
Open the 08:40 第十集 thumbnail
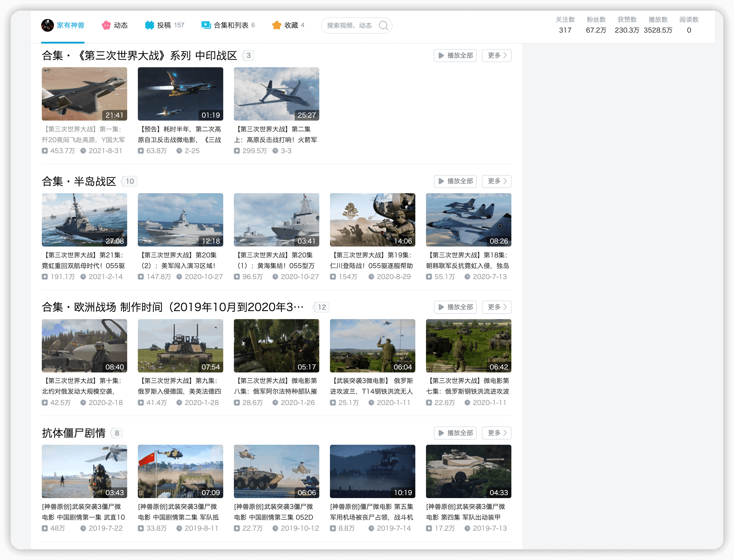point(84,346)
